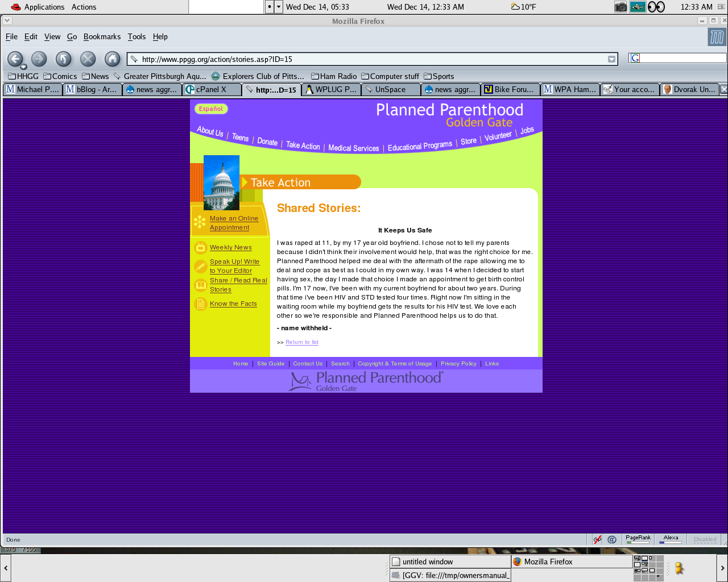
Task: Click the Weekly News TV icon
Action: click(200, 247)
